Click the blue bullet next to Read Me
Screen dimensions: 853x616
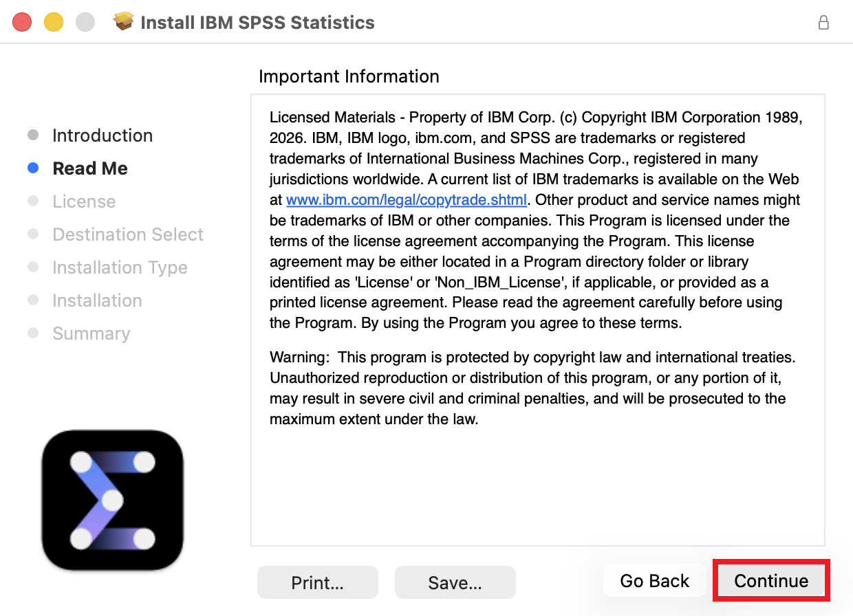[33, 168]
